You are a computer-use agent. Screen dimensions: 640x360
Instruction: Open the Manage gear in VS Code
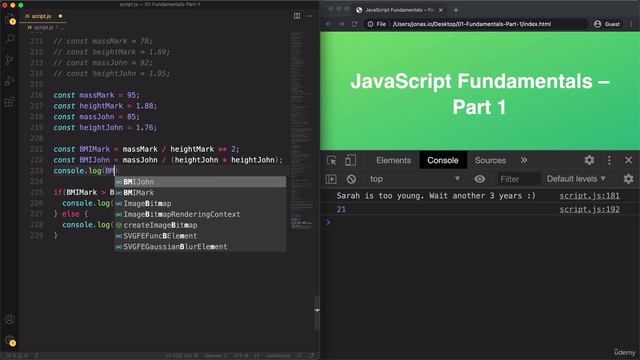[9, 340]
